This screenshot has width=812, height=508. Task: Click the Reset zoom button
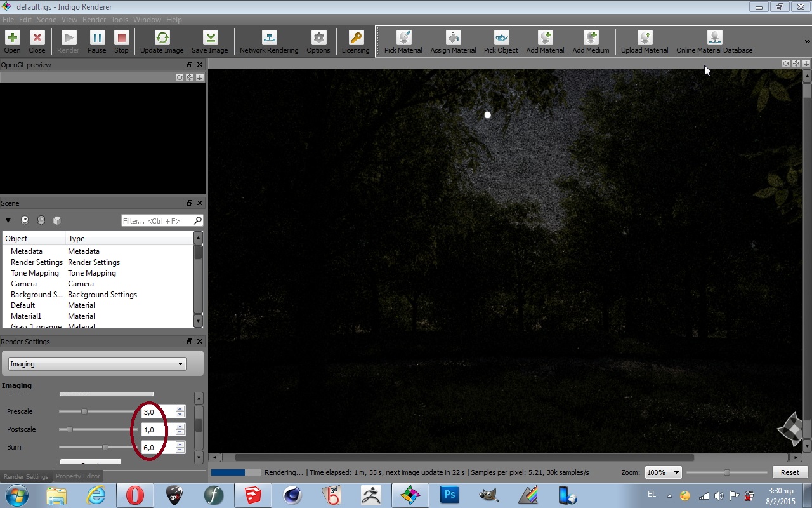pyautogui.click(x=789, y=472)
